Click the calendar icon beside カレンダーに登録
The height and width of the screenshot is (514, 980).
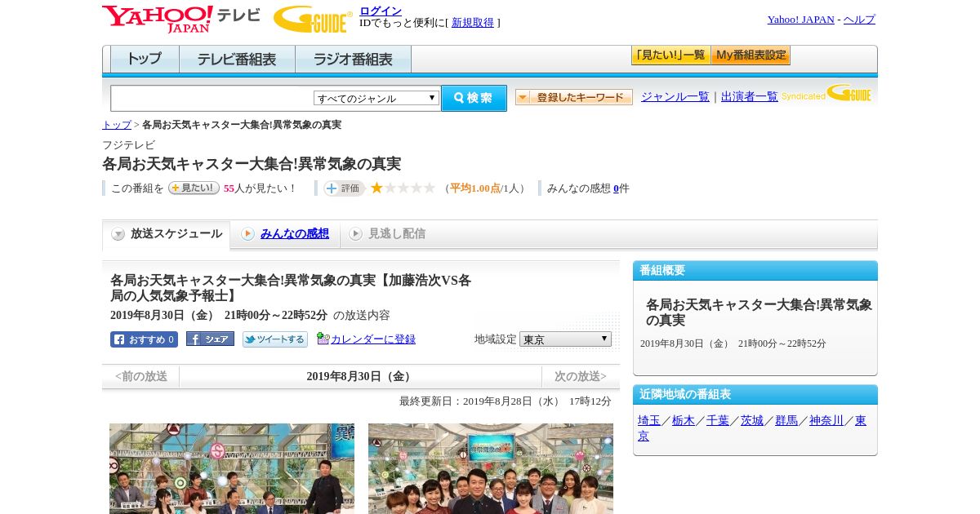click(x=323, y=339)
